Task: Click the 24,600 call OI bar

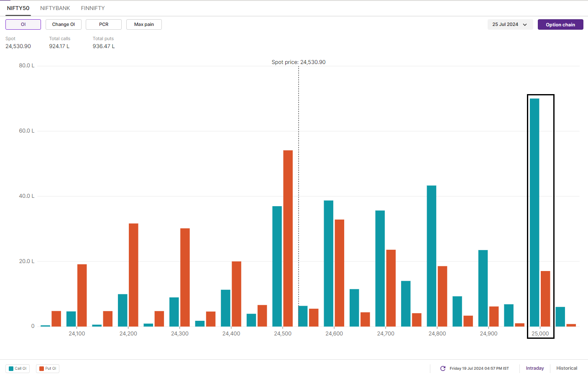Action: [329, 263]
